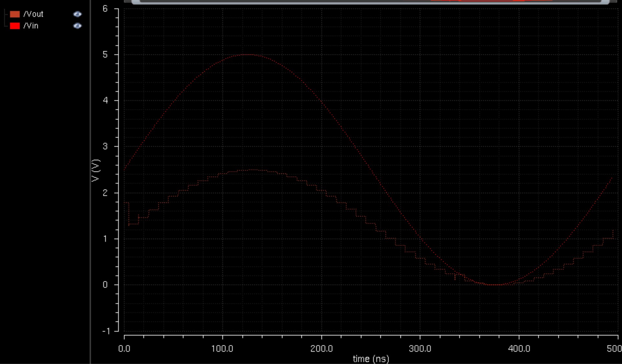622x364 pixels.
Task: Click the divider between legend and plot
Action: click(90, 181)
